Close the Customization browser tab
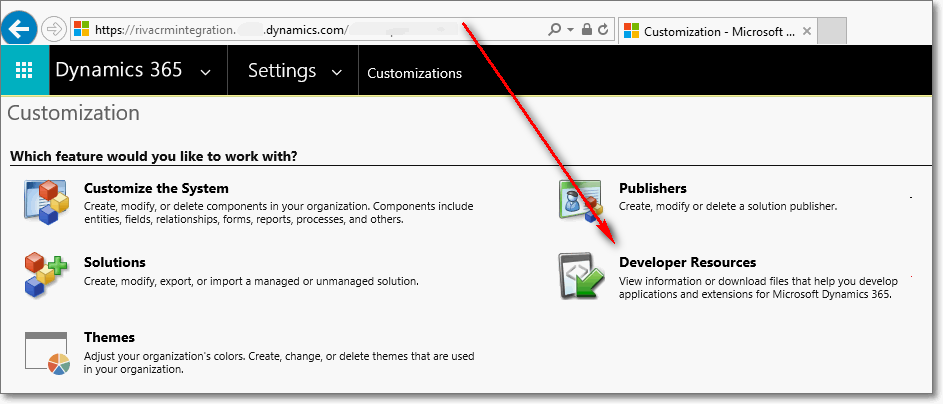943x404 pixels. point(807,31)
